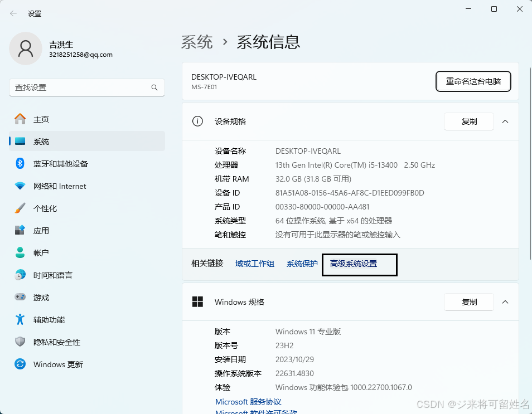
Task: Open 网络和 Internet settings
Action: click(x=87, y=186)
